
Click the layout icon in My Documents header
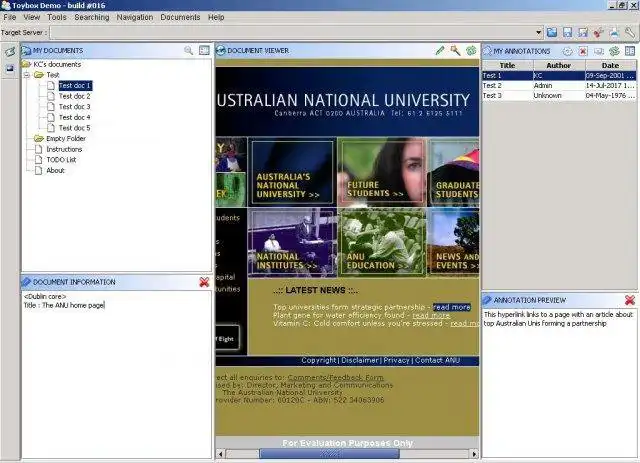204,50
